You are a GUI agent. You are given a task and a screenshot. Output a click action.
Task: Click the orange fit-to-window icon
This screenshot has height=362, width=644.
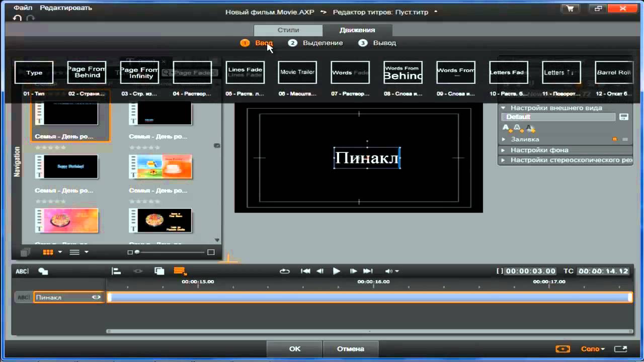563,349
